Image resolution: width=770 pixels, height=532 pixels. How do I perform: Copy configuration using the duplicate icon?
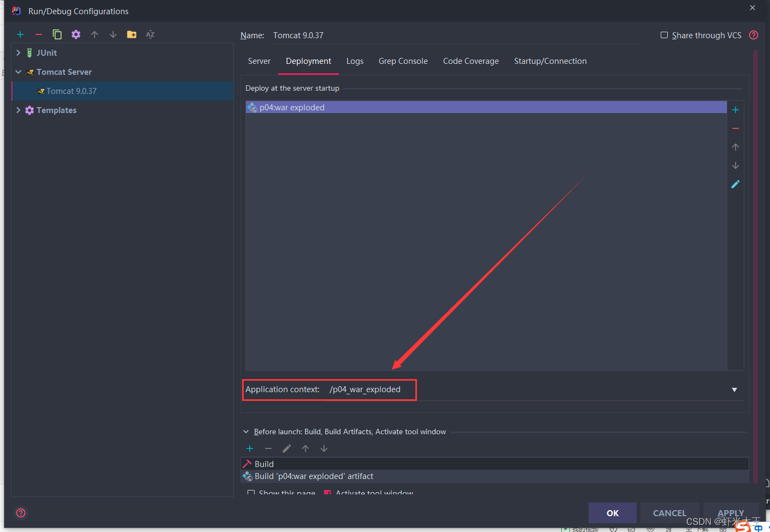(57, 34)
